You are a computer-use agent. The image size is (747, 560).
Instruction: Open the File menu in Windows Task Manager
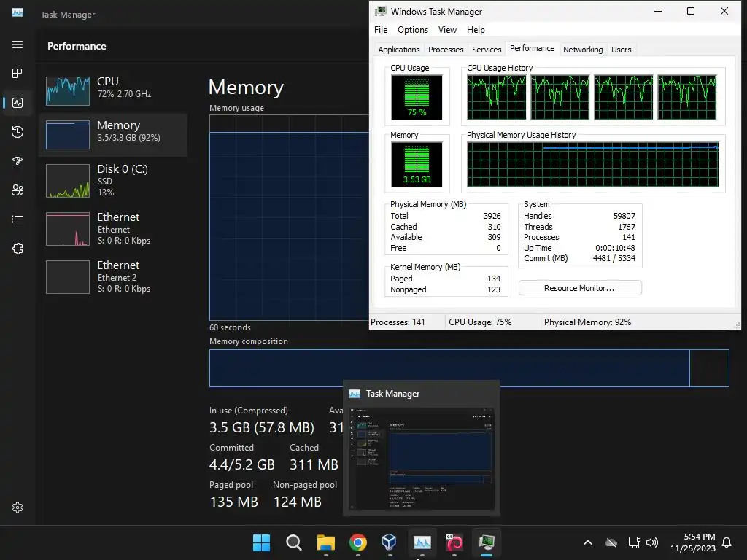point(381,29)
